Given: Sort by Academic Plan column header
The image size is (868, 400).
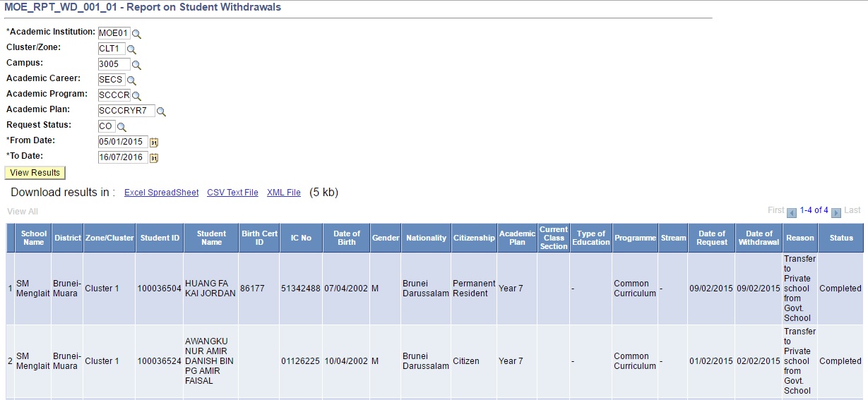Looking at the screenshot, I should [x=517, y=238].
